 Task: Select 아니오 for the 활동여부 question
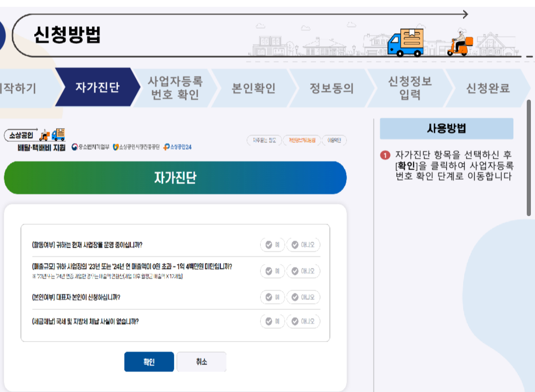tap(303, 245)
